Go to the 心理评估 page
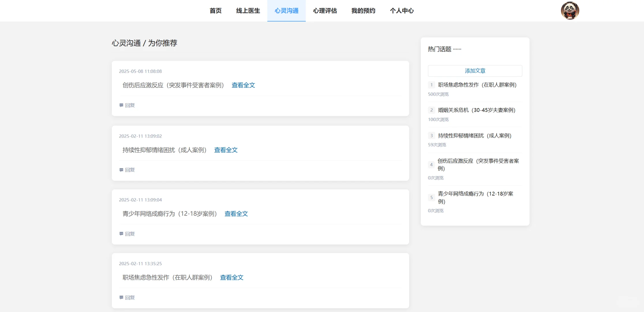Image resolution: width=644 pixels, height=312 pixels. [325, 11]
